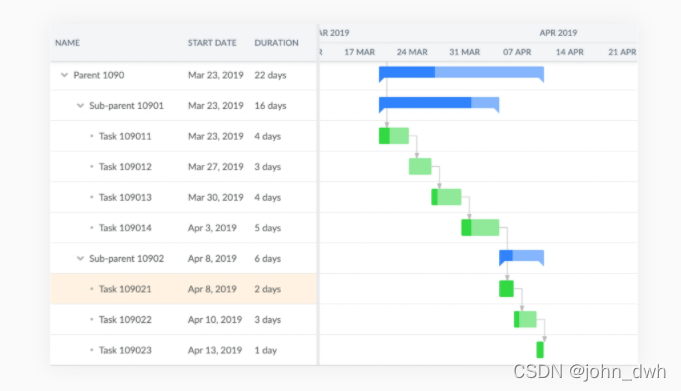Click the 2 days duration cell

pos(268,289)
